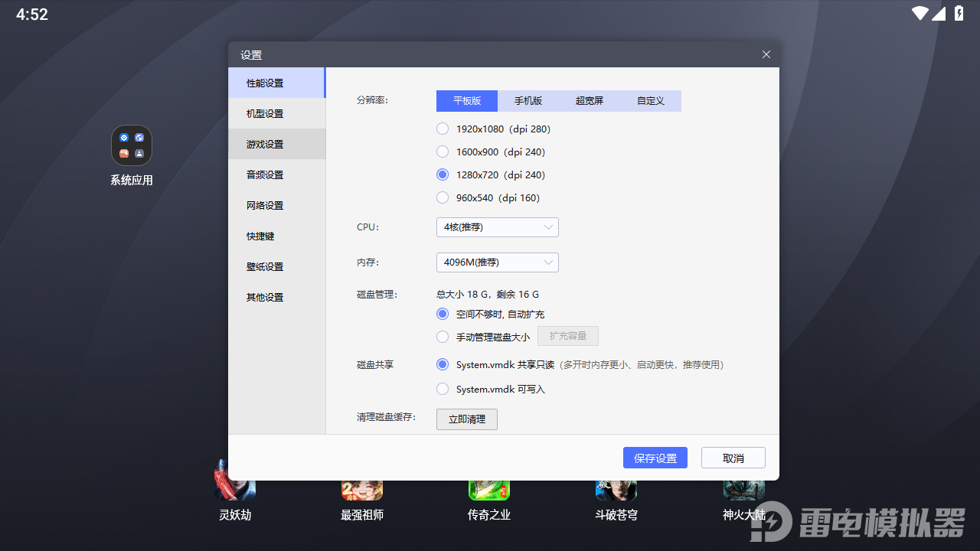980x551 pixels.
Task: Click the battery status icon
Action: 959,14
